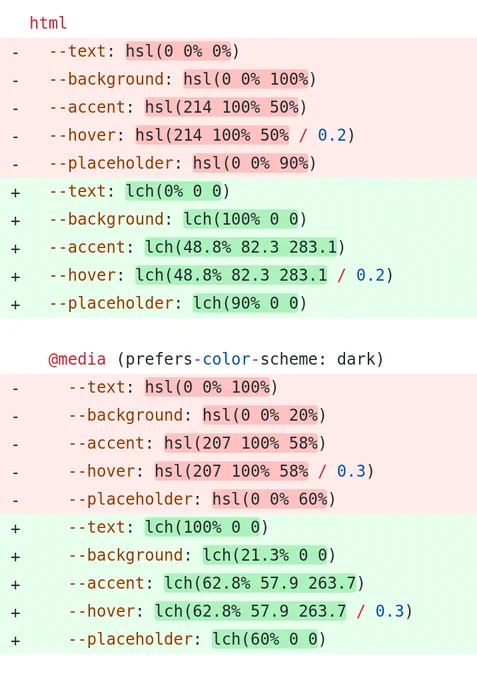
Task: Click added --background lch(21.3% 0 0) value
Action: pyautogui.click(x=269, y=555)
